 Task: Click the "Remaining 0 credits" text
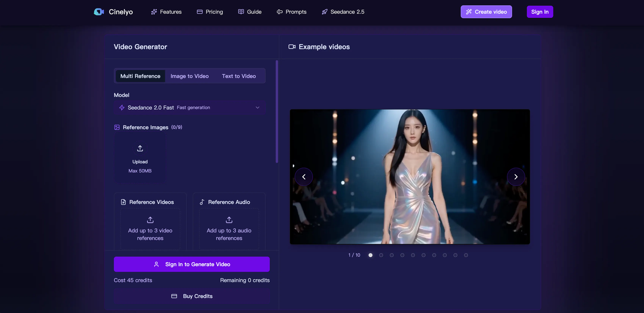pyautogui.click(x=245, y=280)
